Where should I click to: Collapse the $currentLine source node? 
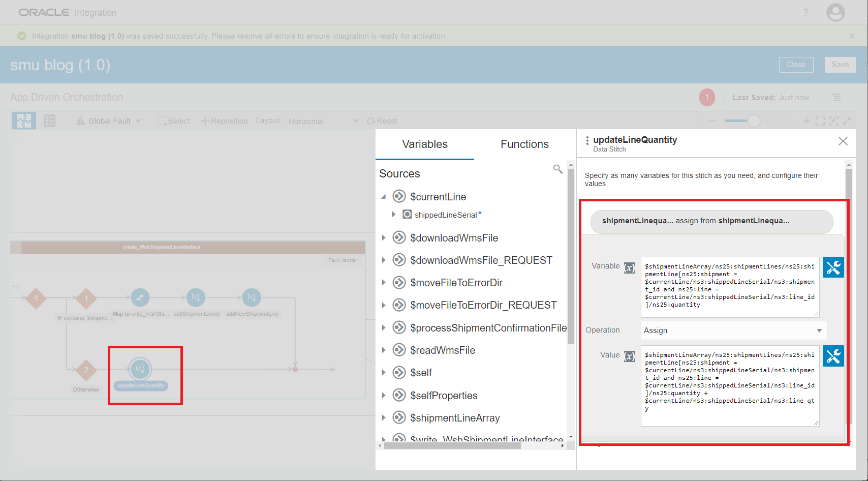(x=384, y=197)
